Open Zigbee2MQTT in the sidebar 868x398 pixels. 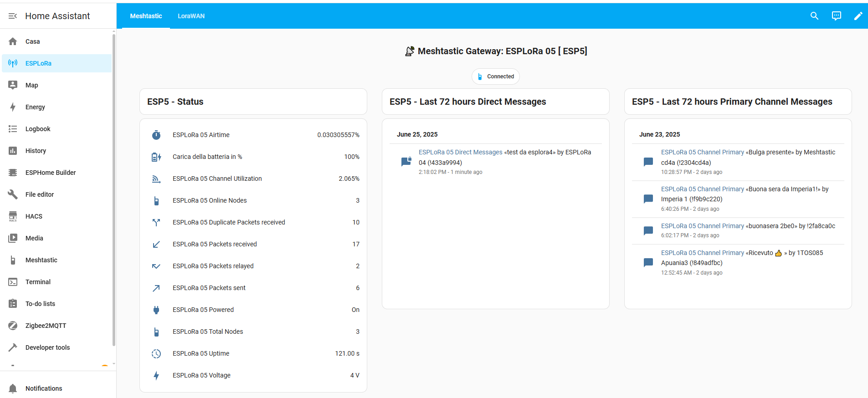56,326
